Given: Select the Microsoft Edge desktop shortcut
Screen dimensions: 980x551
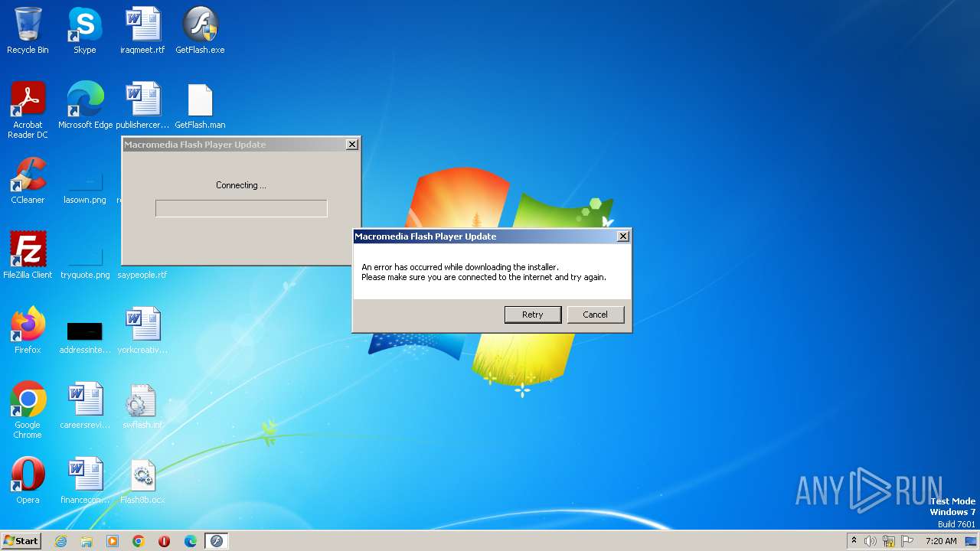Looking at the screenshot, I should pos(85,106).
